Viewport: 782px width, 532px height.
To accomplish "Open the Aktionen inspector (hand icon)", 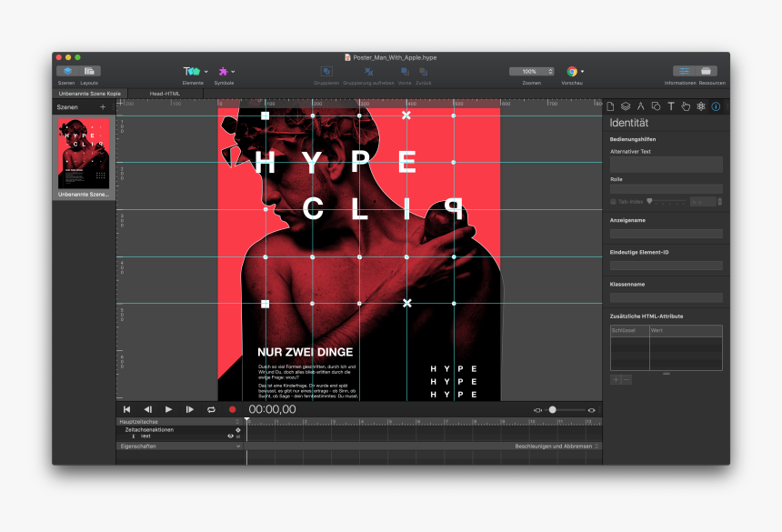I will [686, 106].
